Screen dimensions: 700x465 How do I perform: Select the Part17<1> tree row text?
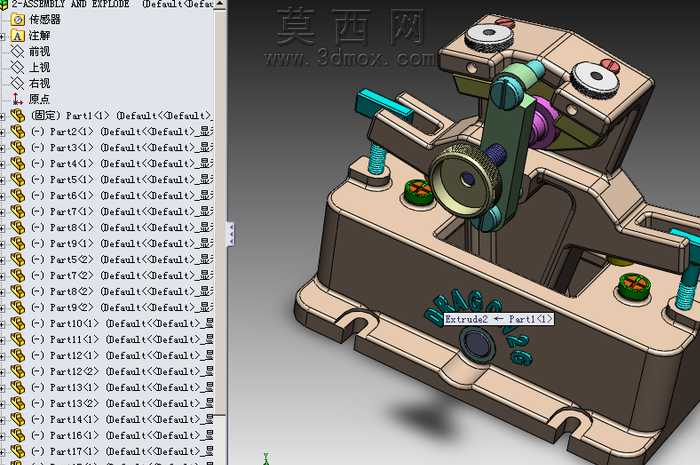click(122, 452)
